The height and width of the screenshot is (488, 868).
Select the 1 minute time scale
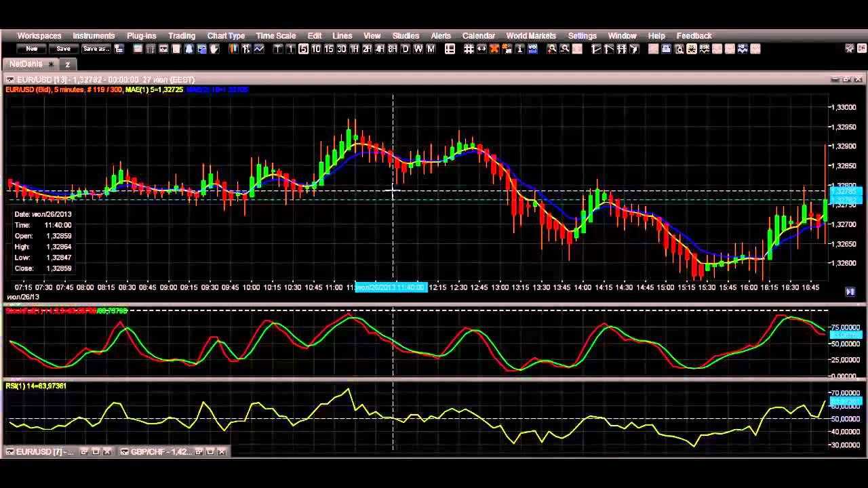coord(290,49)
